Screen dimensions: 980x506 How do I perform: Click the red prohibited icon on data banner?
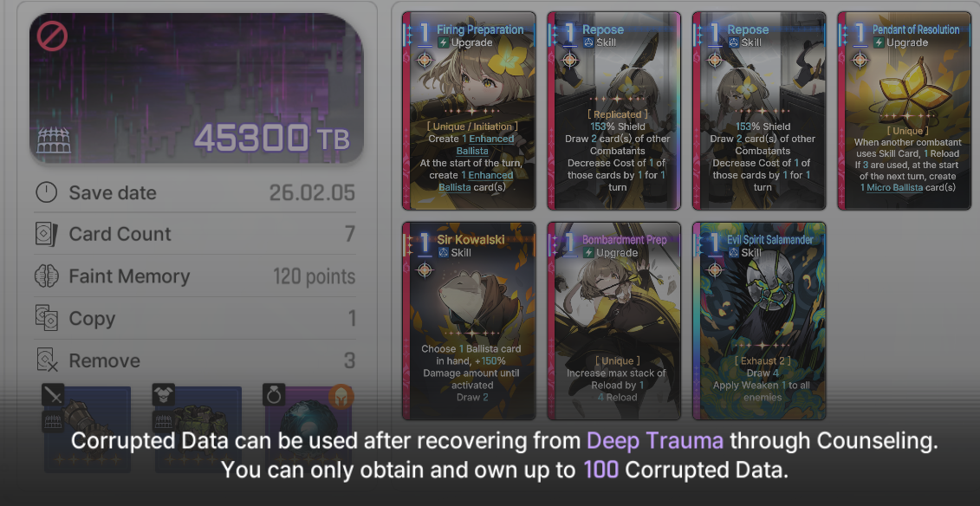52,36
